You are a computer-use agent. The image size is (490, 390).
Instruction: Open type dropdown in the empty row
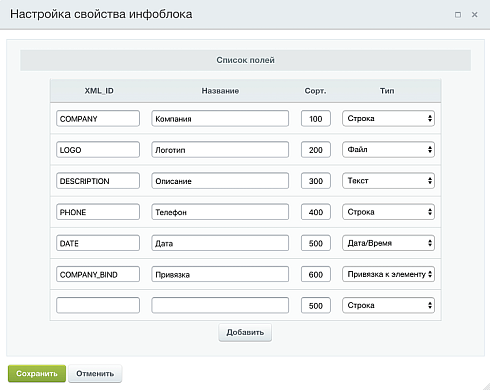point(388,305)
